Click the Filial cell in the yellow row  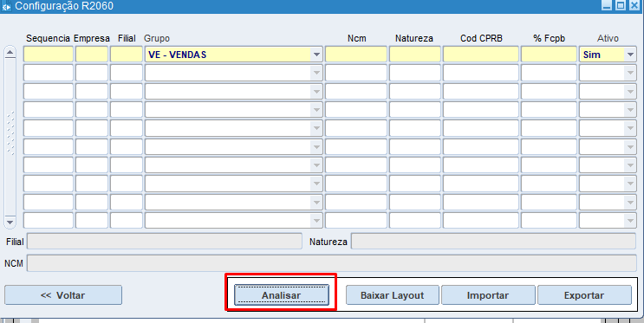(126, 55)
